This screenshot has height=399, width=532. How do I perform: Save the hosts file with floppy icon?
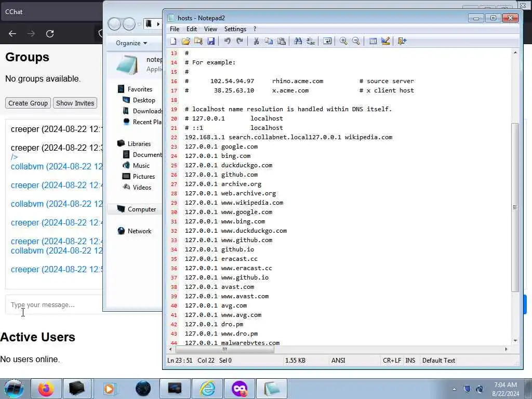pos(211,42)
